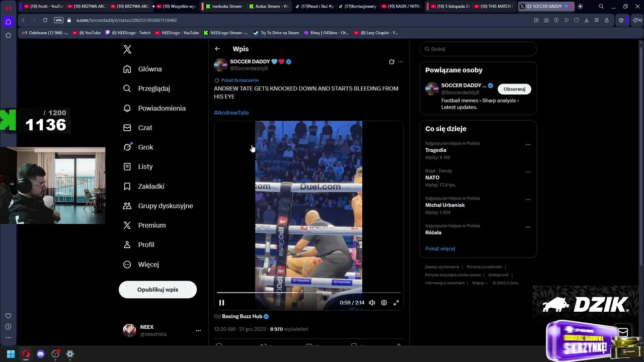Switch to the meduska Stream tab

point(223,7)
